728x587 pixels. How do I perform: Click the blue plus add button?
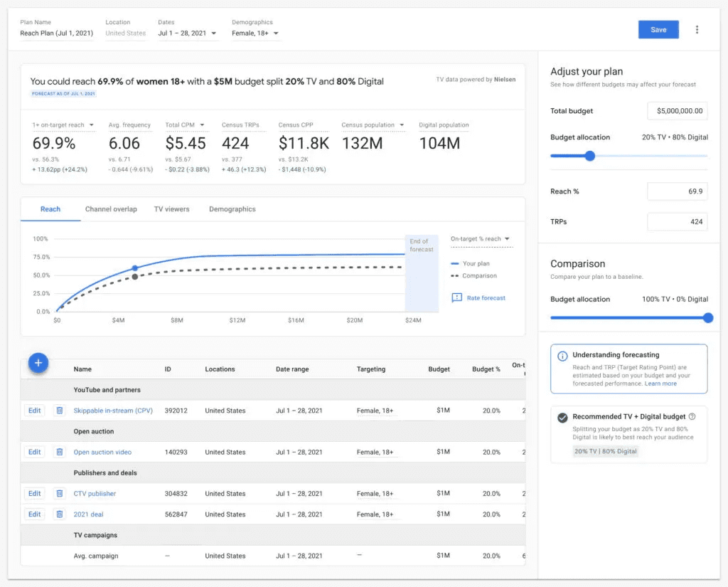pyautogui.click(x=38, y=363)
